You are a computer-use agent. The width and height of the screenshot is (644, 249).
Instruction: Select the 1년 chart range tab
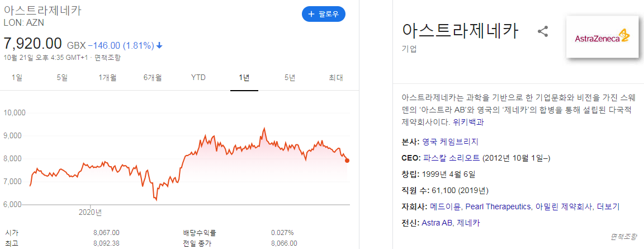click(244, 77)
